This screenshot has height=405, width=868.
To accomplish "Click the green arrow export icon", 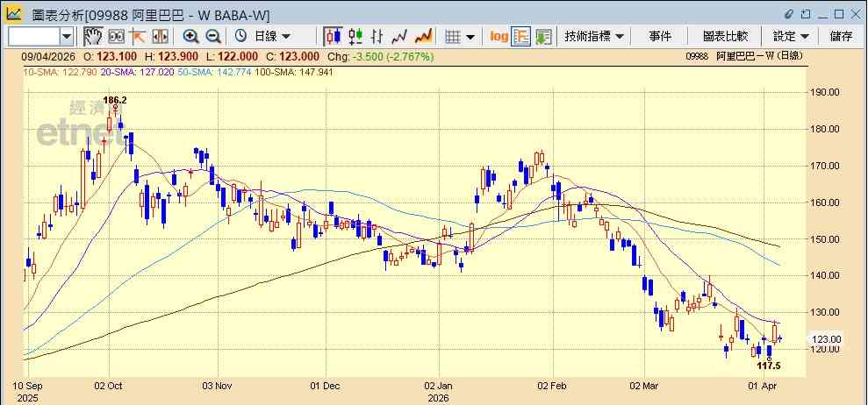I will coord(543,37).
